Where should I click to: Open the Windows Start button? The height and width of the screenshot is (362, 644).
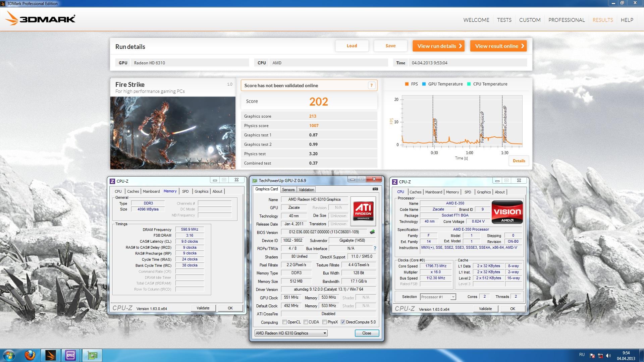9,355
